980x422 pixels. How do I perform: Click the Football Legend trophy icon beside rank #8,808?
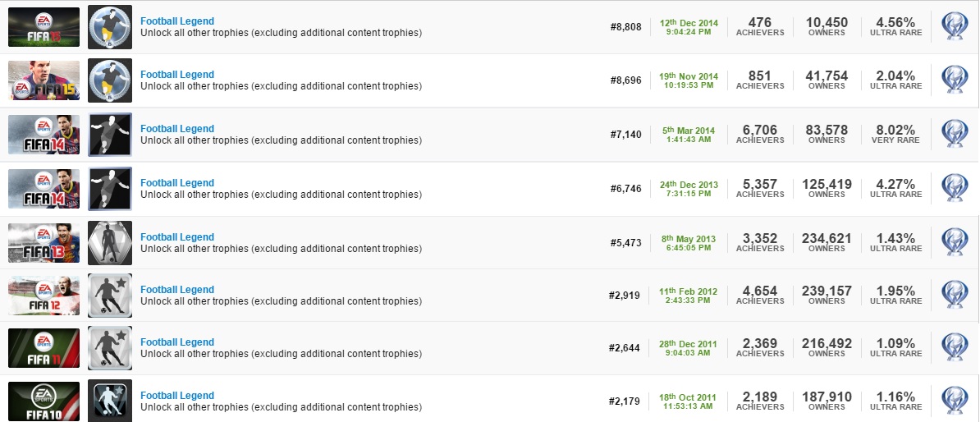tap(109, 27)
